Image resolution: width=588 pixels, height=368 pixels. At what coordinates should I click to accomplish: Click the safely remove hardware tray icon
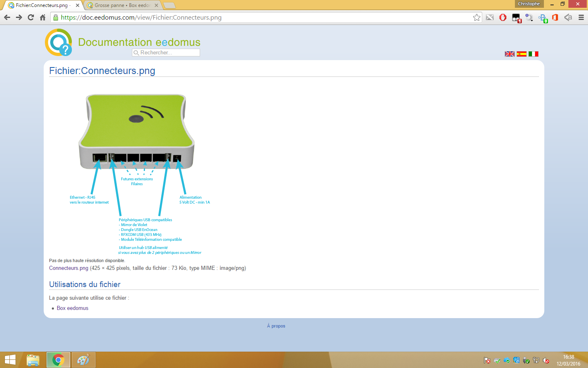click(526, 360)
